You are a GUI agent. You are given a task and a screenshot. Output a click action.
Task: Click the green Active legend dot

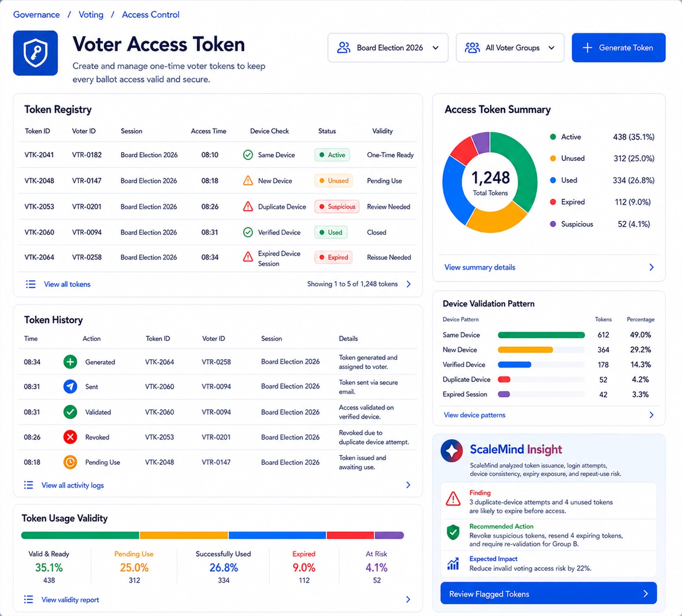point(553,137)
